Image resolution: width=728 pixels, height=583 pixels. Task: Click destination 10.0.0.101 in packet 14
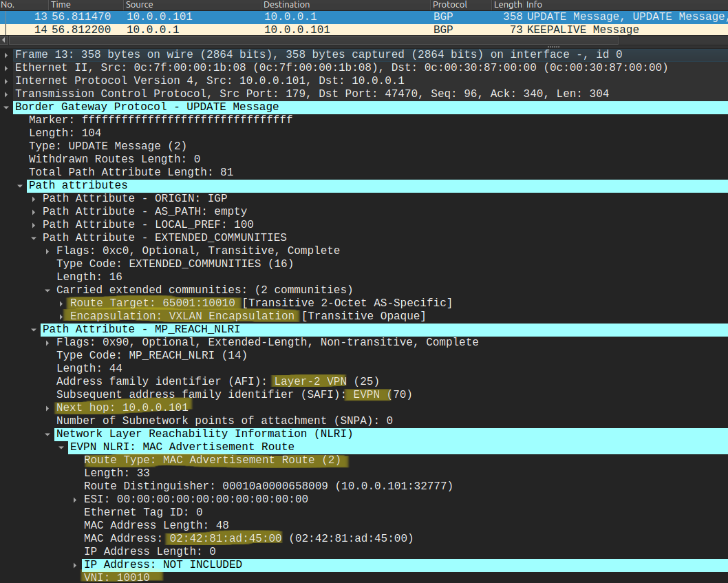(x=297, y=30)
